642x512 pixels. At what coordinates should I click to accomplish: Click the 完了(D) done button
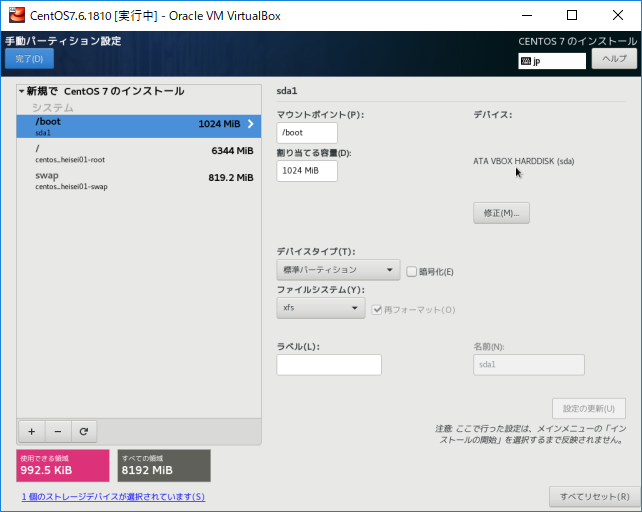tap(29, 59)
